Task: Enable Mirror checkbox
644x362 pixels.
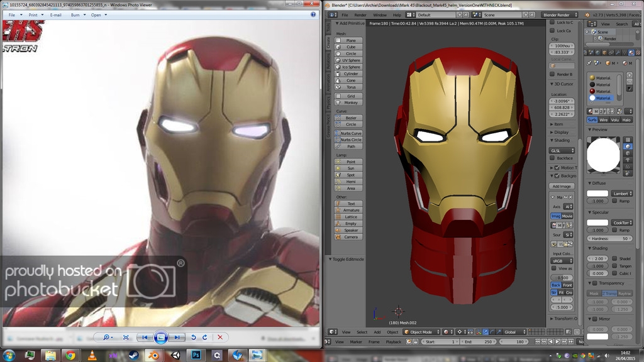Action: [595, 319]
